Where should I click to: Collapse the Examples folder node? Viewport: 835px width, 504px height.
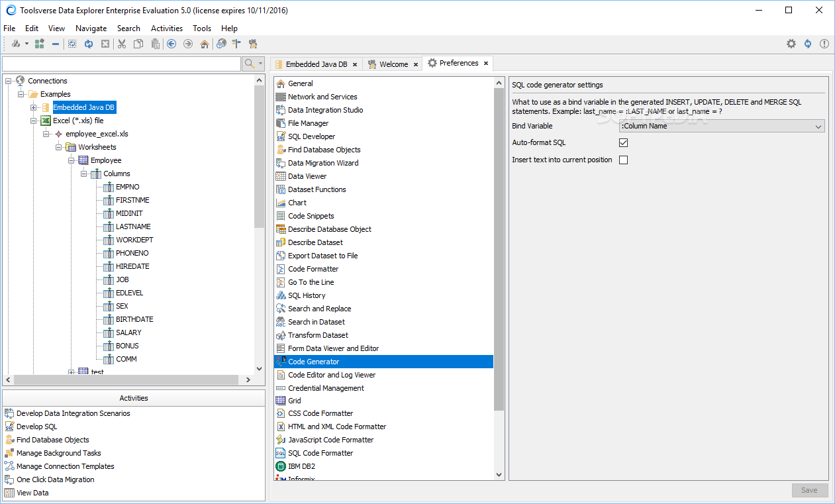coord(21,94)
